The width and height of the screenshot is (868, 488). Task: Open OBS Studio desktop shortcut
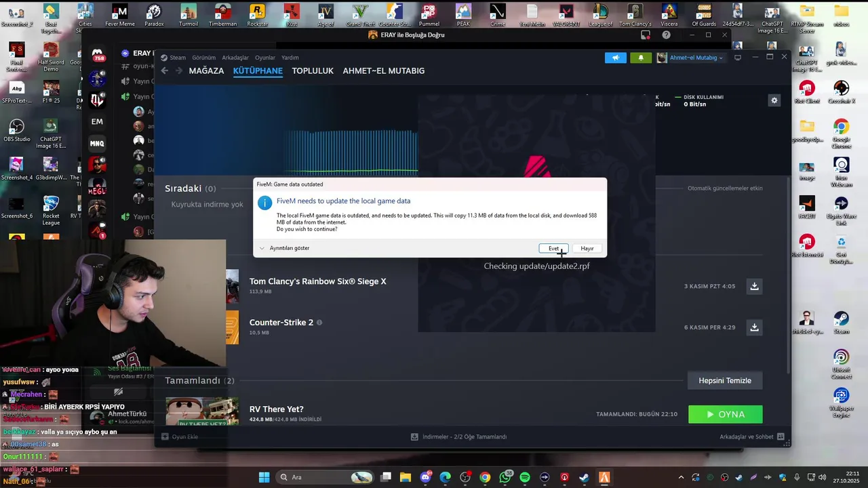[16, 131]
